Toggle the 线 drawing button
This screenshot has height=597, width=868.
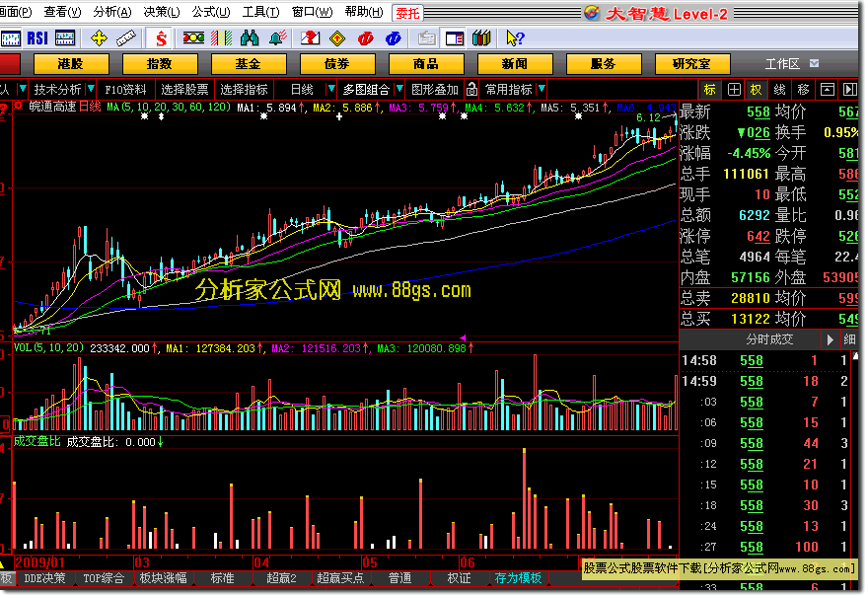pyautogui.click(x=779, y=89)
